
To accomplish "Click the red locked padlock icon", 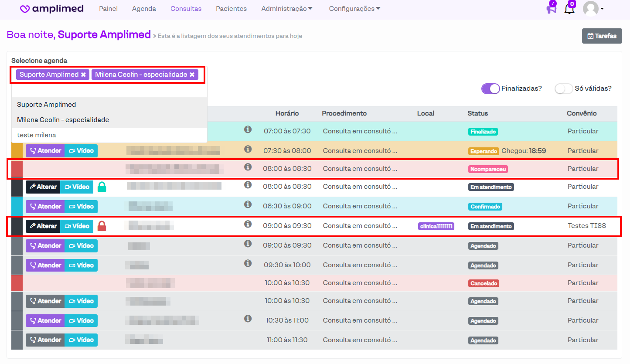I will point(102,226).
